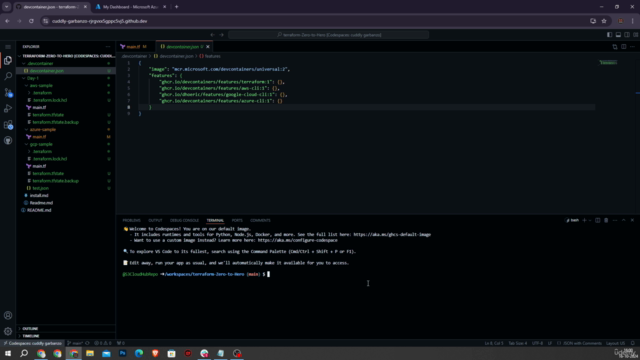The image size is (640, 360).
Task: Open the Source Control view
Action: click(x=8, y=93)
